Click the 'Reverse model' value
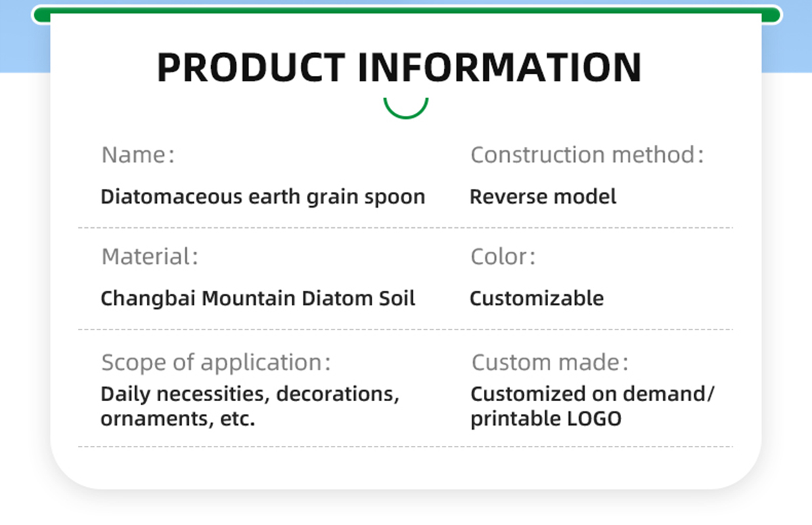 [543, 197]
